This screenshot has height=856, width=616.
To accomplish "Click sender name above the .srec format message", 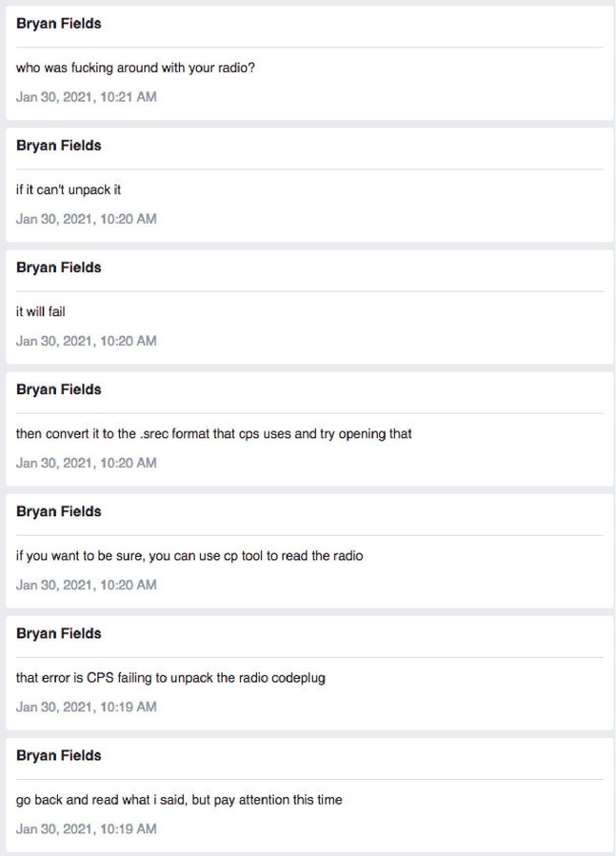I will [59, 389].
